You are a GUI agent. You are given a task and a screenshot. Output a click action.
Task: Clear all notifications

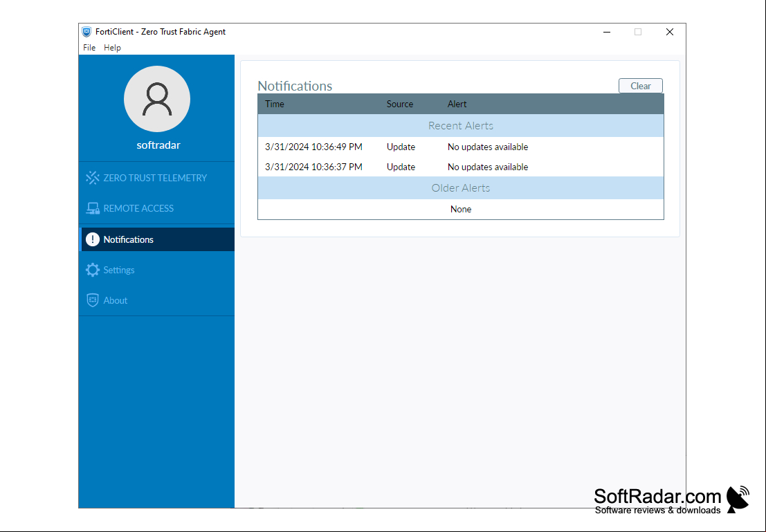[x=641, y=86]
